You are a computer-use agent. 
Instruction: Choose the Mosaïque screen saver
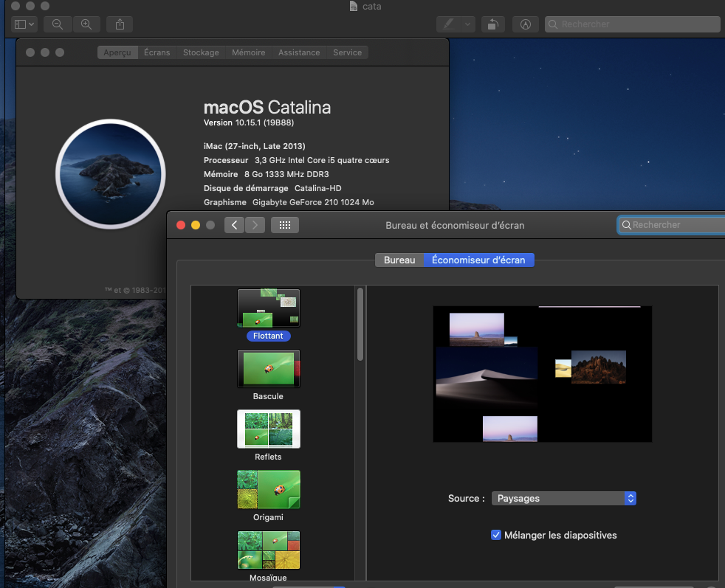[x=269, y=556]
